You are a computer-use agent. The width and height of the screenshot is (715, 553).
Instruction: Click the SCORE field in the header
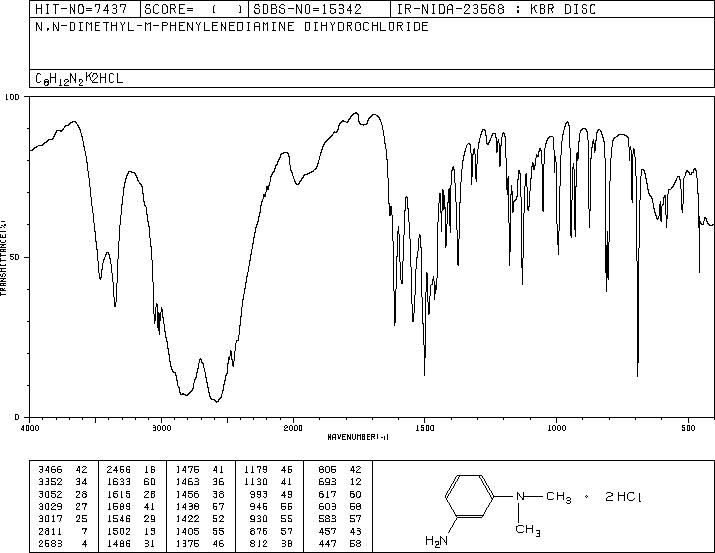(x=194, y=9)
